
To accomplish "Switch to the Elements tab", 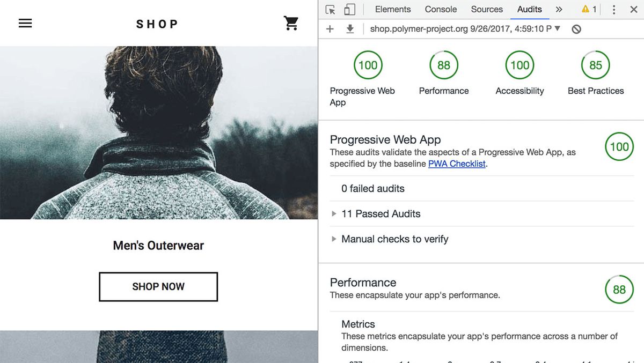I will [392, 9].
